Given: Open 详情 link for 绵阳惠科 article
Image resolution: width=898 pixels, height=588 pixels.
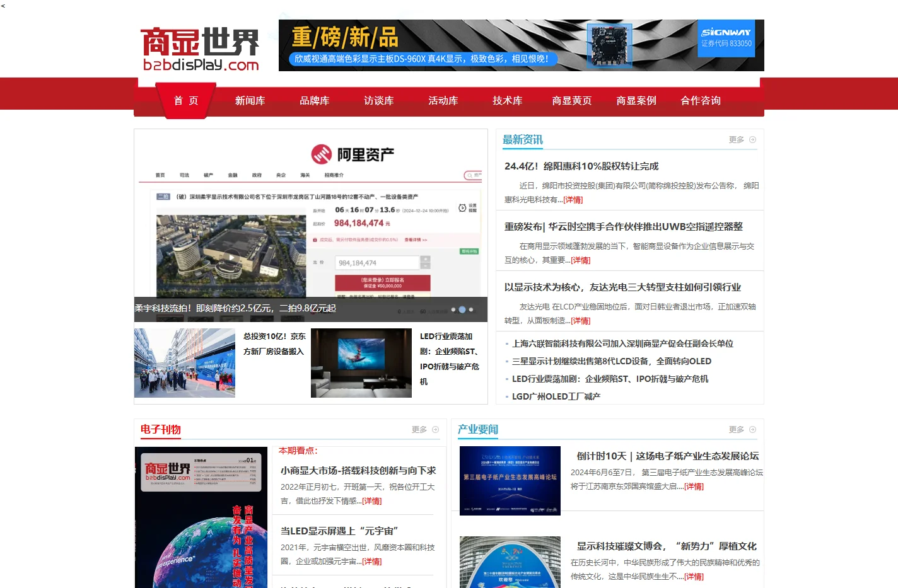Looking at the screenshot, I should 573,200.
